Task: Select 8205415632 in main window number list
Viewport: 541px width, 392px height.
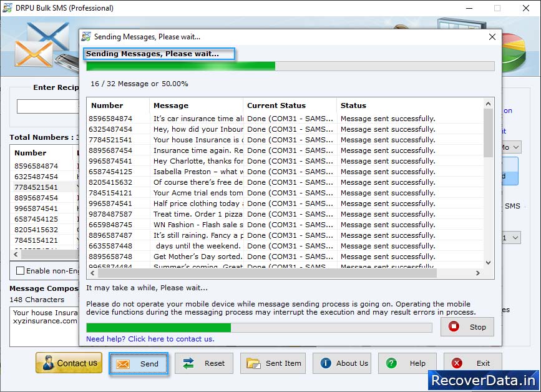Action: coord(36,230)
